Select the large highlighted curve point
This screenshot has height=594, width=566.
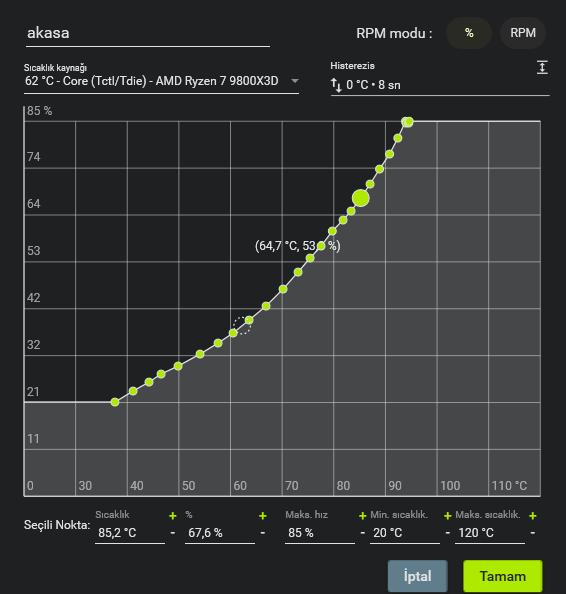click(361, 198)
